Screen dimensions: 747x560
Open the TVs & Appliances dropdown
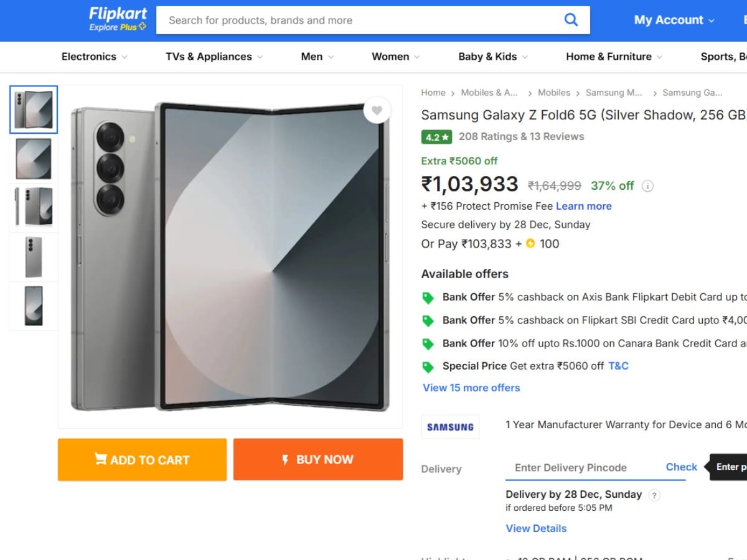[x=214, y=57]
